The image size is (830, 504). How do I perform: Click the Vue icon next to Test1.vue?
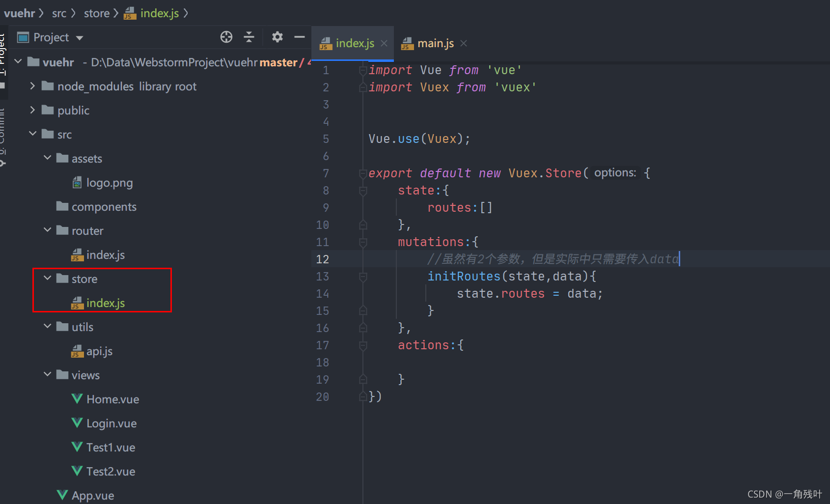[77, 447]
